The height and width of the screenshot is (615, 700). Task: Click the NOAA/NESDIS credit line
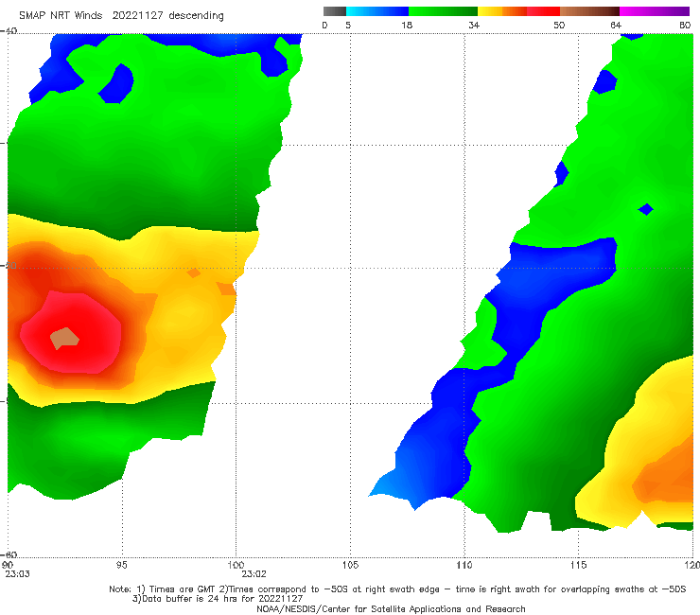click(391, 608)
